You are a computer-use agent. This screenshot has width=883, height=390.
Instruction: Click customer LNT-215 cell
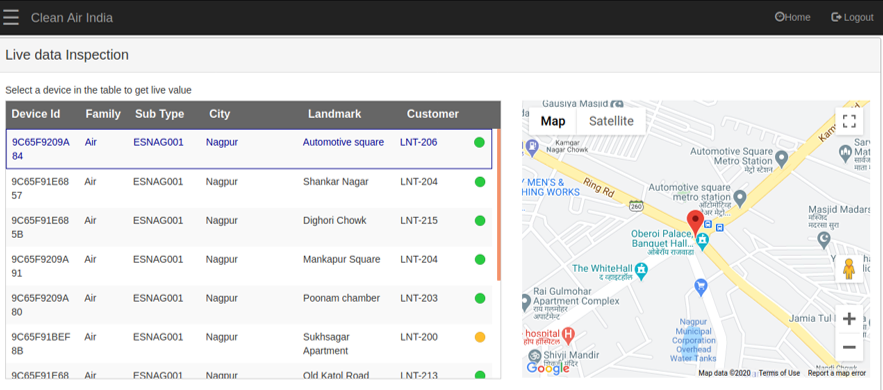419,221
